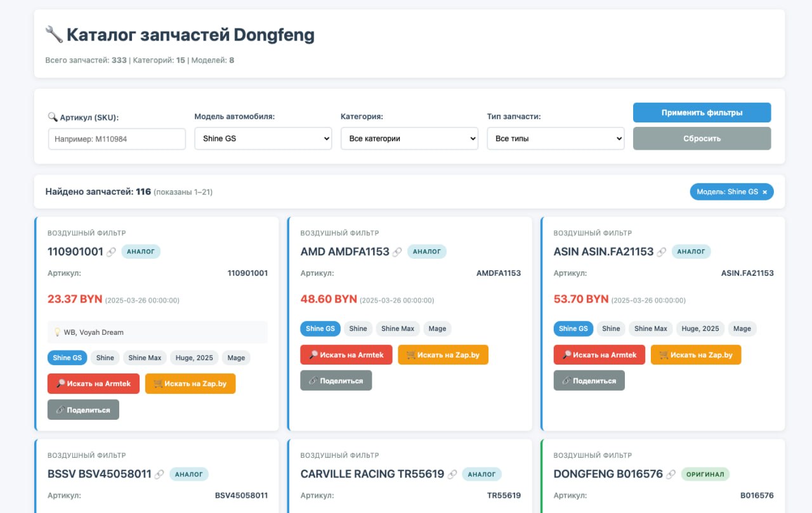Искать на Zap.by for part 110901001
The width and height of the screenshot is (812, 513).
coord(190,384)
